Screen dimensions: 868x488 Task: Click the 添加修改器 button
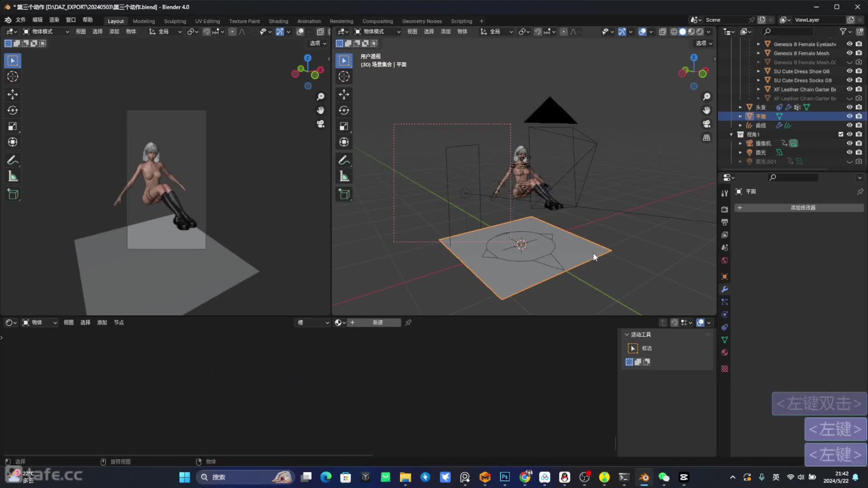799,208
